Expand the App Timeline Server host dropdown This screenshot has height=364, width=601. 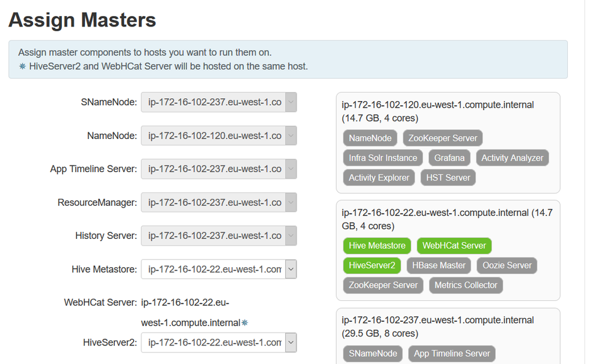pos(219,169)
